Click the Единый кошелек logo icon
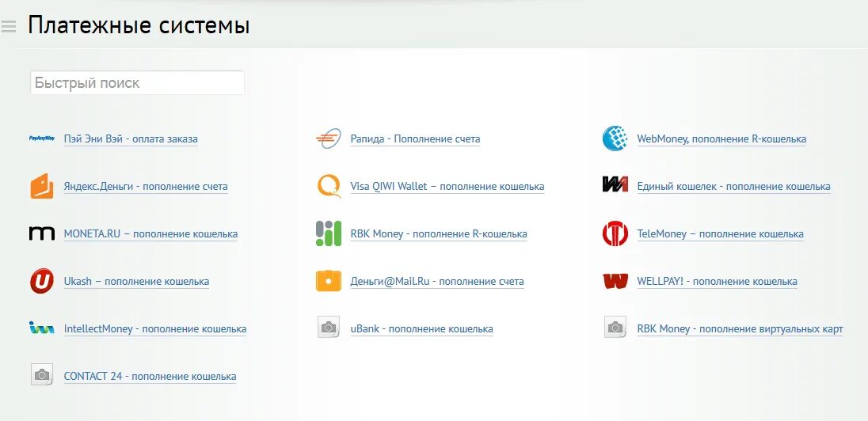The width and height of the screenshot is (868, 421). tap(615, 184)
